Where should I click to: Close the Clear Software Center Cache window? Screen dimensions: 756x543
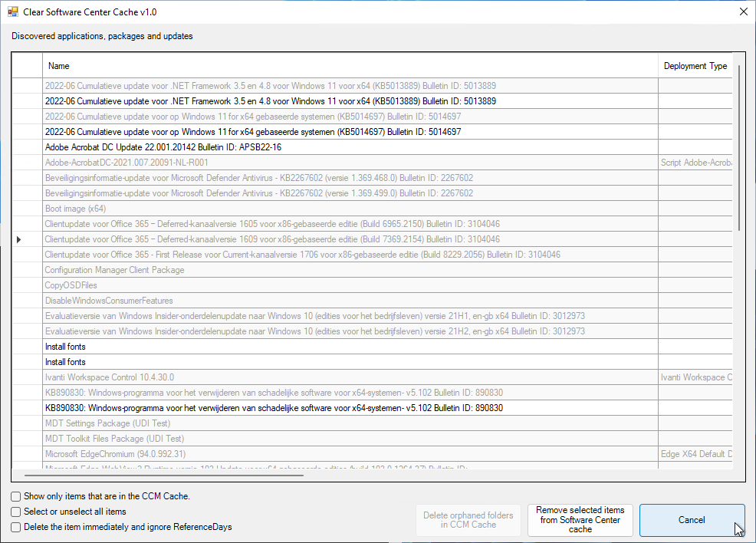[x=742, y=12]
